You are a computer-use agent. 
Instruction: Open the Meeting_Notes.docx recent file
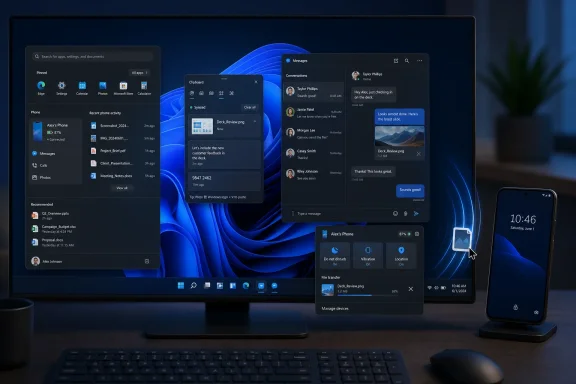122,176
